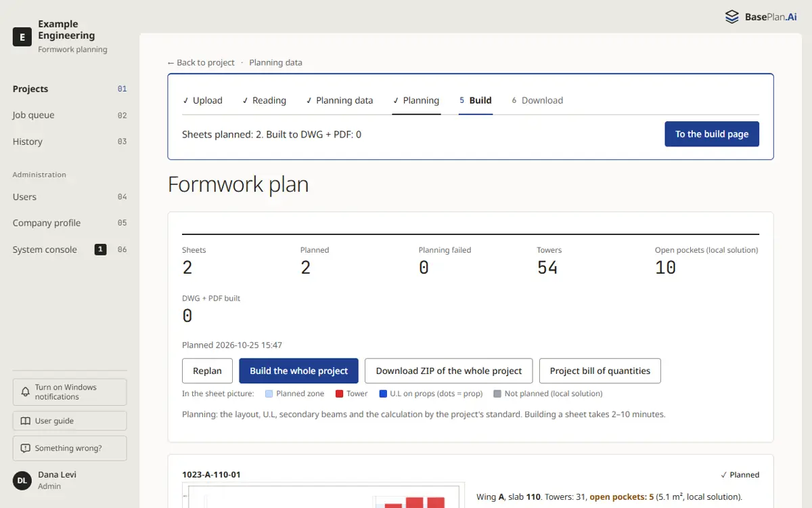This screenshot has width=812, height=508.
Task: Click the gray Not planned legend swatch
Action: [497, 394]
